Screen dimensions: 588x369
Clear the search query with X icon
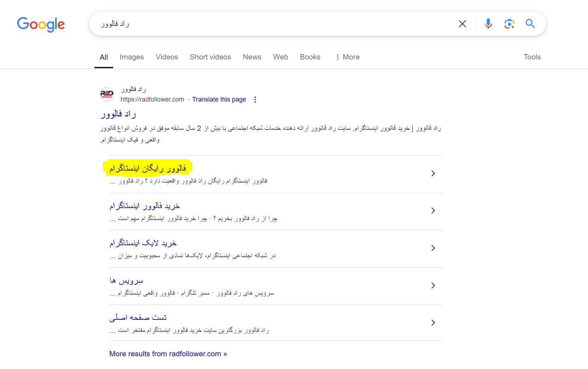[462, 24]
